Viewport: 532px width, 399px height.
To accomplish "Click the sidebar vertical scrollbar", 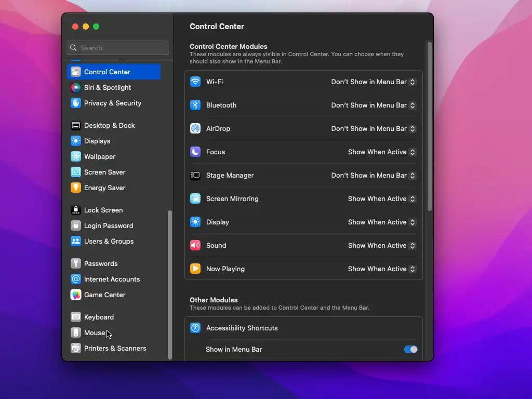I will [x=170, y=285].
